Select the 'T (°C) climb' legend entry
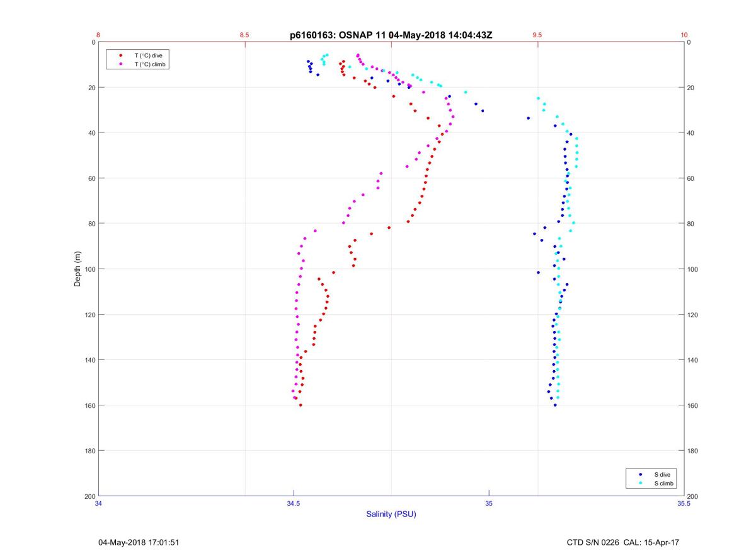756x558 pixels. 150,64
